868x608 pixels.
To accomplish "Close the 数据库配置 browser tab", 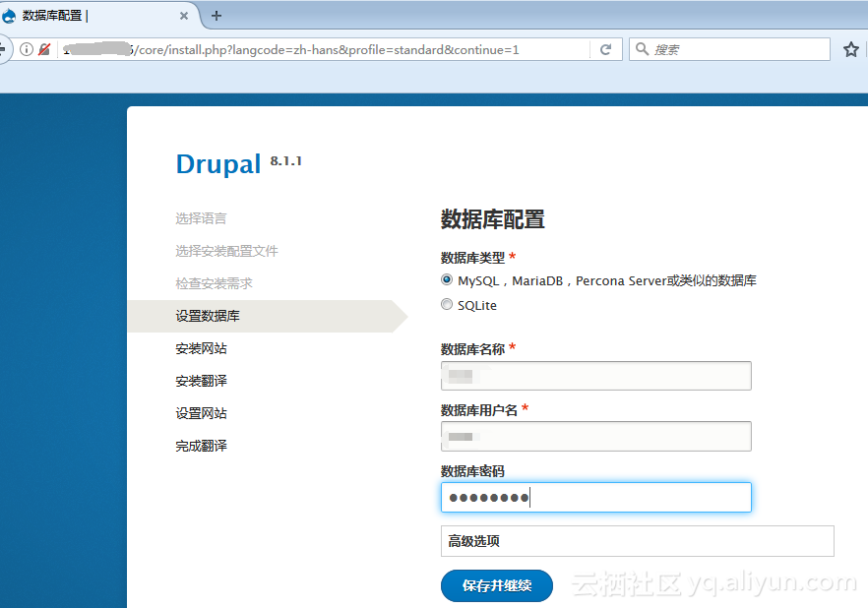I will [x=184, y=16].
